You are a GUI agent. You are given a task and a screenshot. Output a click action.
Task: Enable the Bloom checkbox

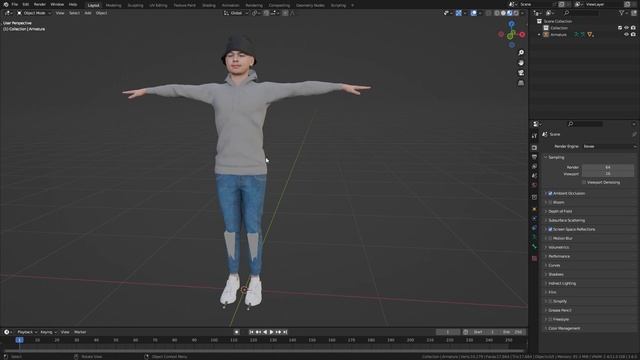(550, 202)
